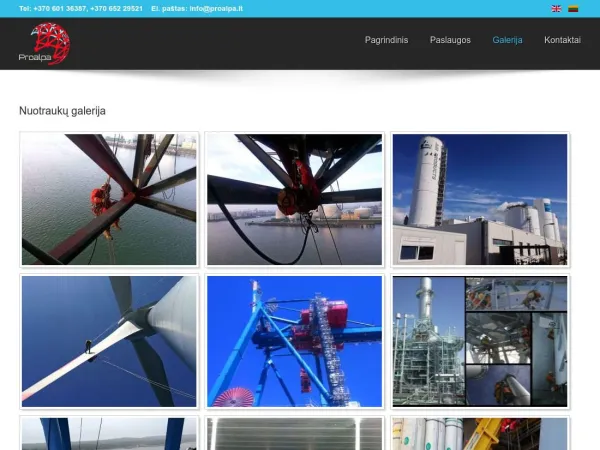
Task: Open photo of red-suited climber under crane structure
Action: click(295, 199)
